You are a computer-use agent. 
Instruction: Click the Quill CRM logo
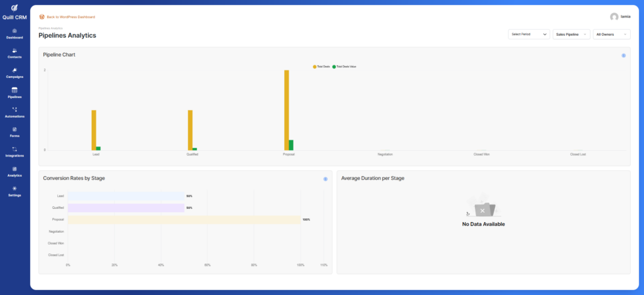[x=14, y=11]
